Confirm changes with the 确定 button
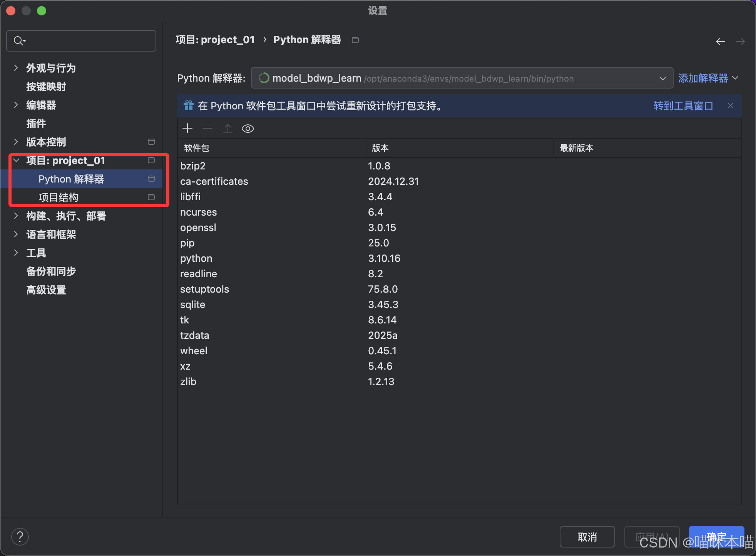Viewport: 756px width, 556px height. 716,537
